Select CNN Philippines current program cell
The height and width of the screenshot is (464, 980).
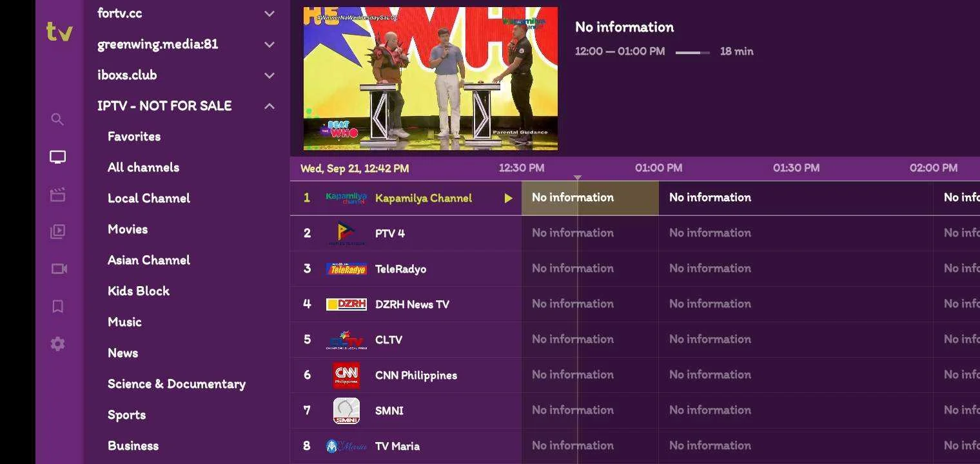pos(590,375)
